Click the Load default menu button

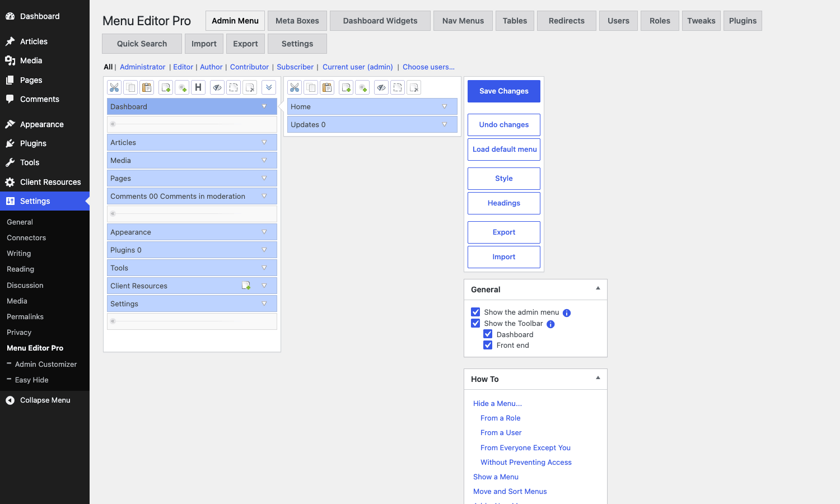pyautogui.click(x=504, y=150)
